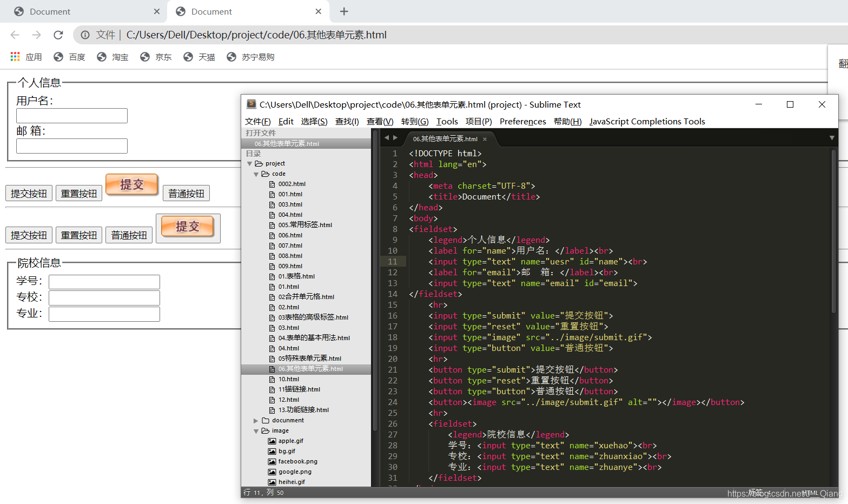Open tab list dropdown arrow in Sublime
Image resolution: width=848 pixels, height=504 pixels.
832,138
